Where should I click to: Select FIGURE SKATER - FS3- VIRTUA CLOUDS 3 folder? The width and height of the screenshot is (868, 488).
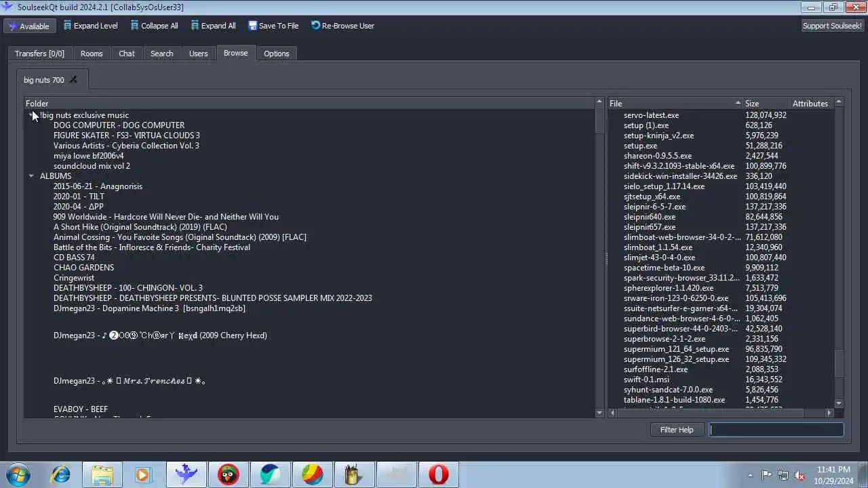pos(126,136)
